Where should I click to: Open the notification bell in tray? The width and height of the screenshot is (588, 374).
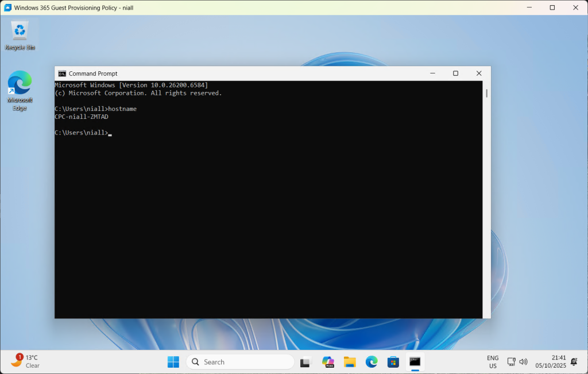574,362
